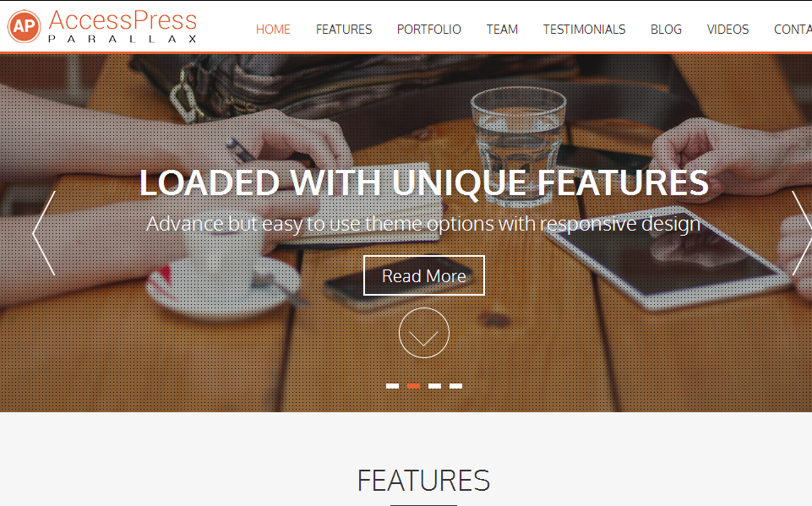The height and width of the screenshot is (506, 812).
Task: Go to previous slide with left arrow
Action: tap(44, 233)
